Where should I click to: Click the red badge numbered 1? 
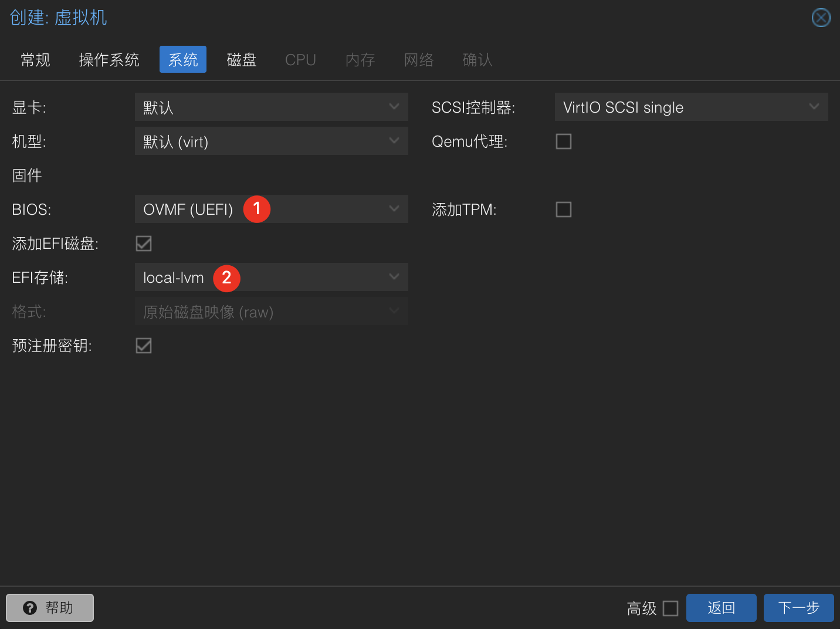pos(256,208)
